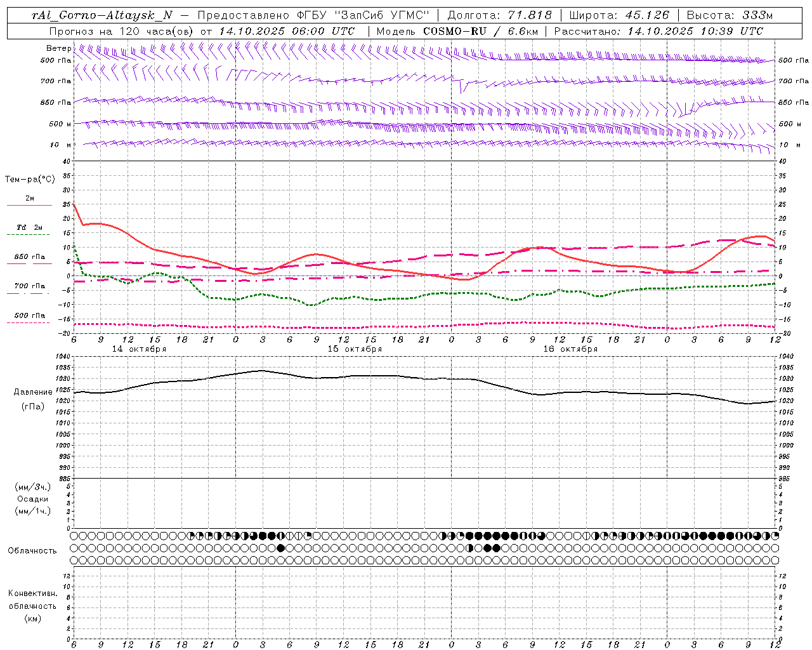Click the 15 октября date label
This screenshot has height=650, width=812.
tap(355, 349)
